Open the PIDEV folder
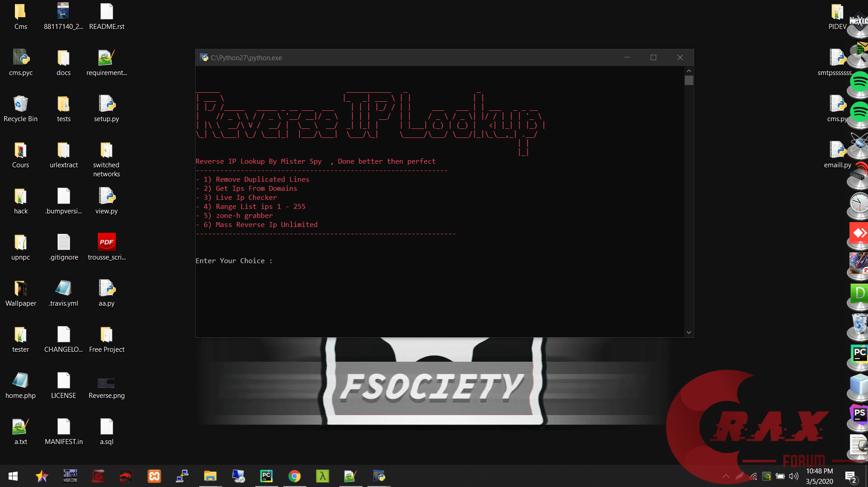The height and width of the screenshot is (487, 868). [x=837, y=17]
